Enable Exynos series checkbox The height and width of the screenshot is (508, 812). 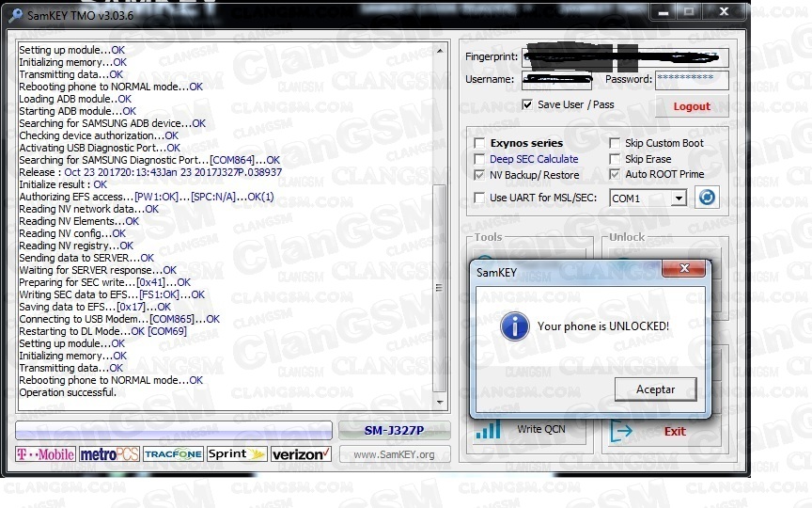(x=479, y=143)
